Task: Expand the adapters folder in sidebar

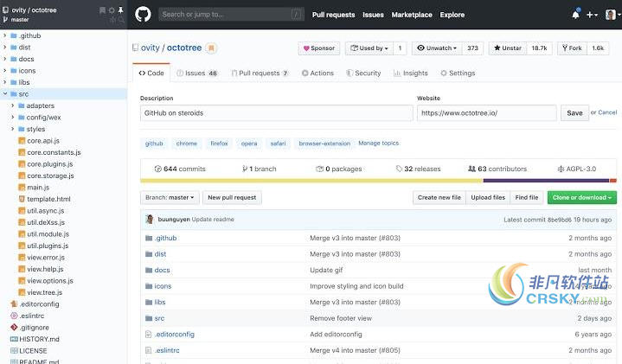Action: coord(13,105)
